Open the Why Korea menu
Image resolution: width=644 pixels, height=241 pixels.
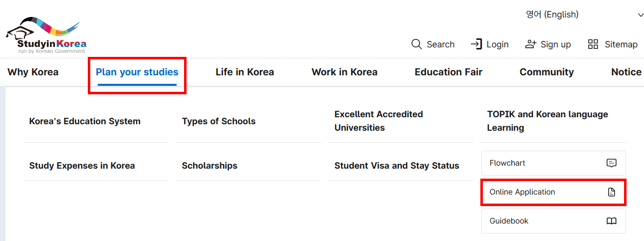33,72
